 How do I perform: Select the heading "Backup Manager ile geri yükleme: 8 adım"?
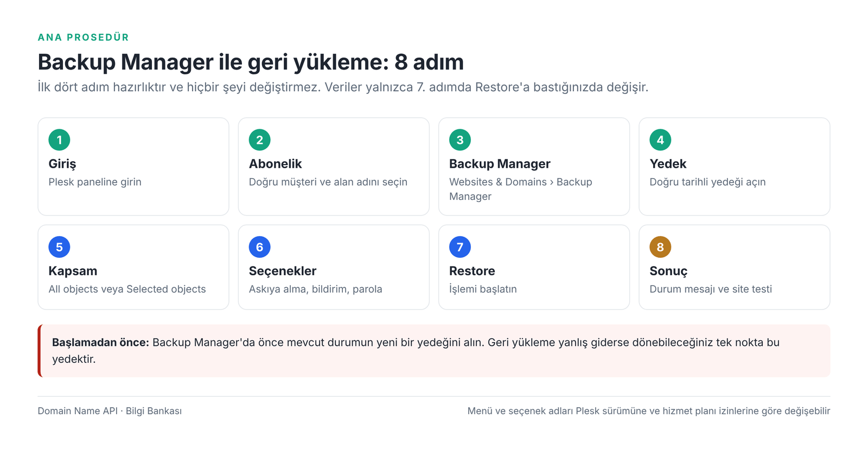(251, 62)
